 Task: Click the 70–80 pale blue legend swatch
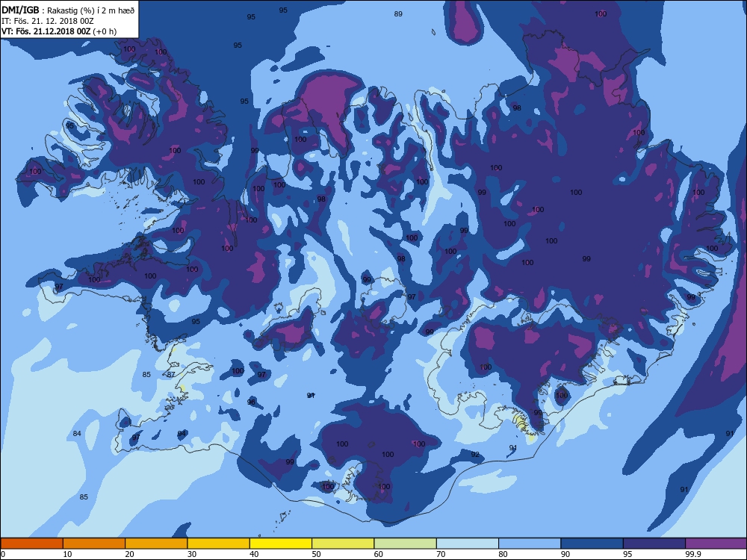[x=468, y=544]
